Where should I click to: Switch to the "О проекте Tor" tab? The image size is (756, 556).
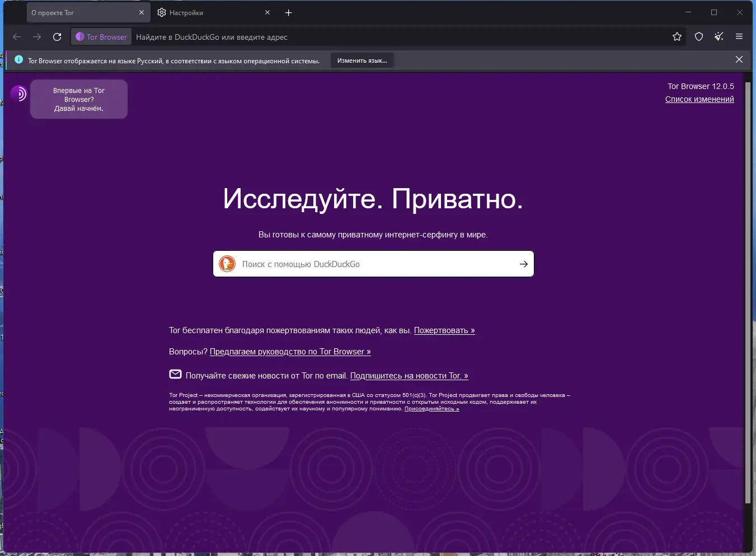click(x=87, y=12)
